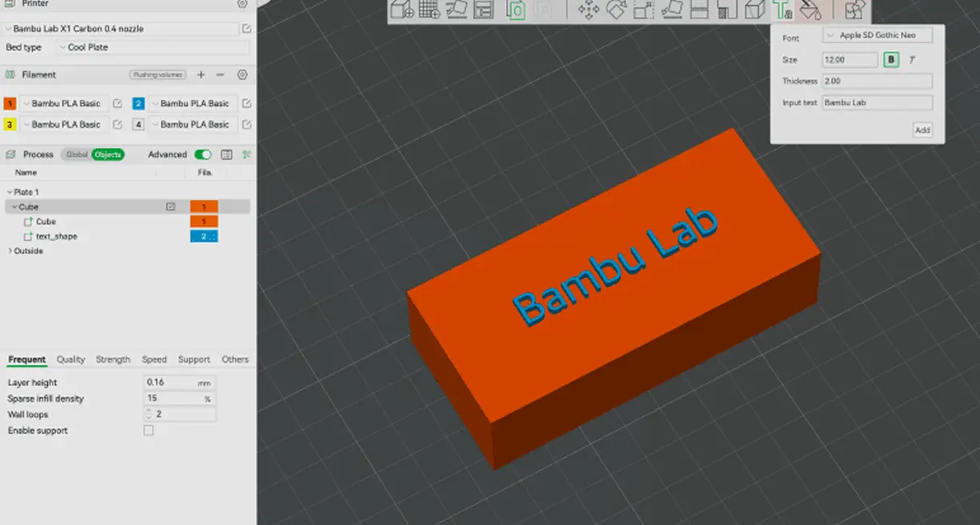Open the Font Apple SD Gothic Neo dropdown

pyautogui.click(x=878, y=36)
